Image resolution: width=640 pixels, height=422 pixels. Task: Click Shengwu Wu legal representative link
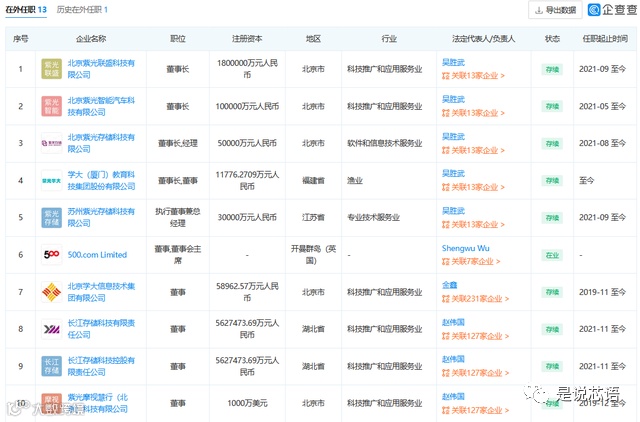[465, 248]
